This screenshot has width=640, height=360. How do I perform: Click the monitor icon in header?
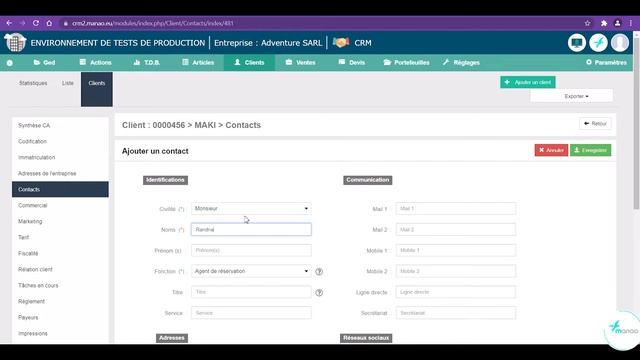[577, 43]
